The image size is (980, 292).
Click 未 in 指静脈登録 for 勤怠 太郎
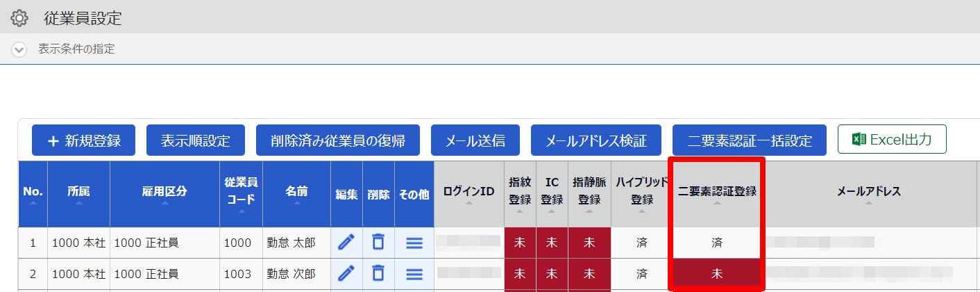point(589,243)
